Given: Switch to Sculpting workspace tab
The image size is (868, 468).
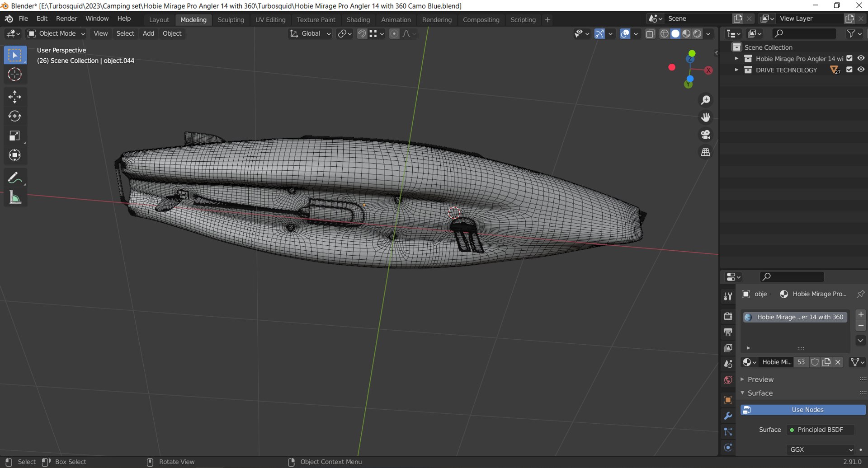Looking at the screenshot, I should [231, 19].
